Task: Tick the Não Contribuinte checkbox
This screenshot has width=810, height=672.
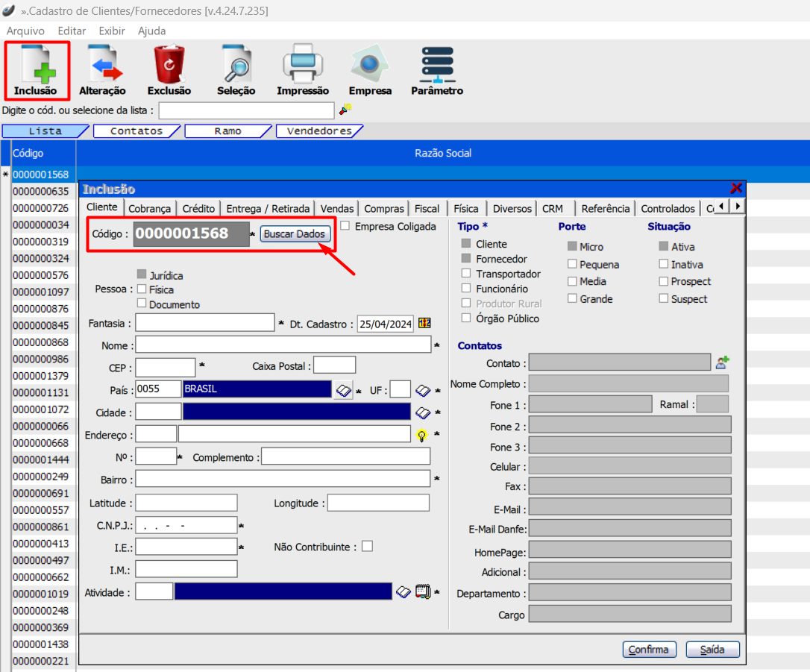Action: click(x=366, y=547)
